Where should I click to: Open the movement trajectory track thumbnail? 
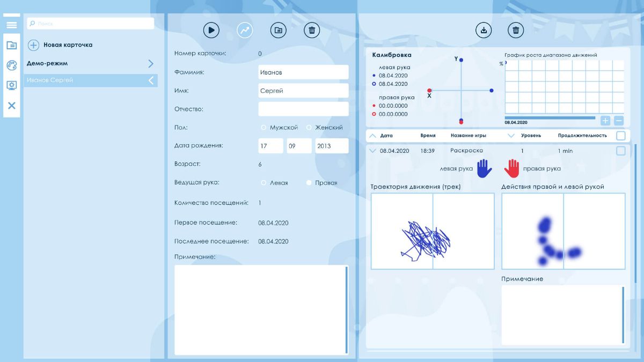click(433, 231)
